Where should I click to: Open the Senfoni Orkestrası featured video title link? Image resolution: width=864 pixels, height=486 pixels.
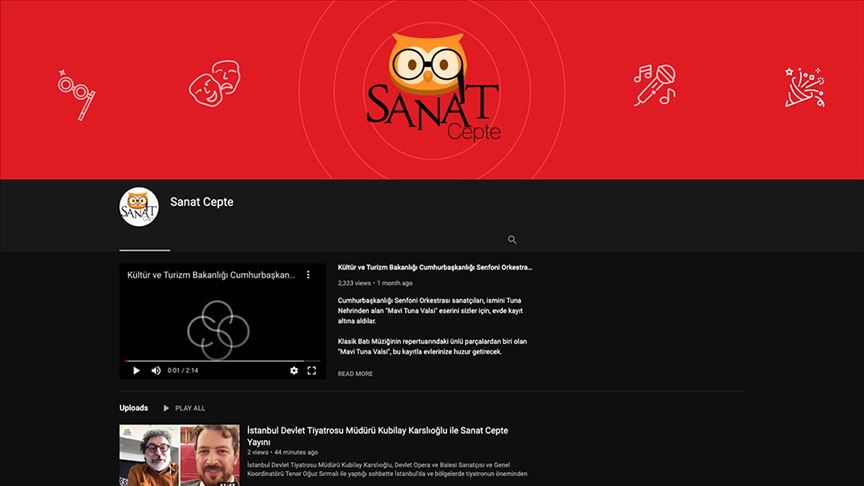click(435, 268)
